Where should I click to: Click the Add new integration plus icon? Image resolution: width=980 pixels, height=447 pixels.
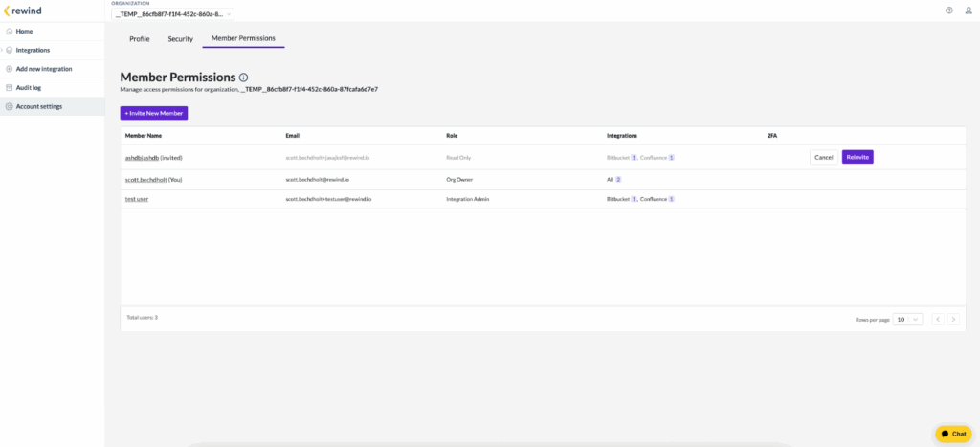(x=9, y=69)
